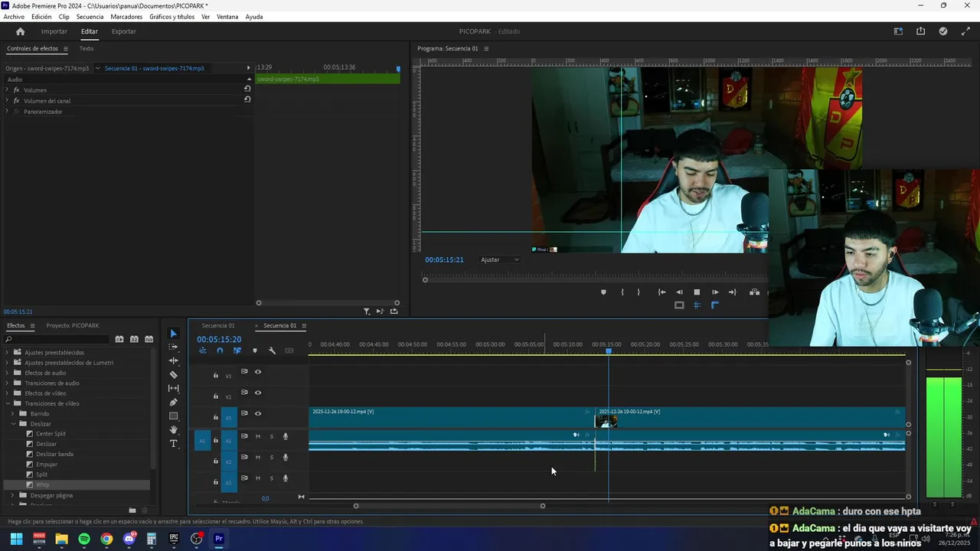The width and height of the screenshot is (980, 551).
Task: Select the Track Select Forward tool
Action: (x=173, y=347)
